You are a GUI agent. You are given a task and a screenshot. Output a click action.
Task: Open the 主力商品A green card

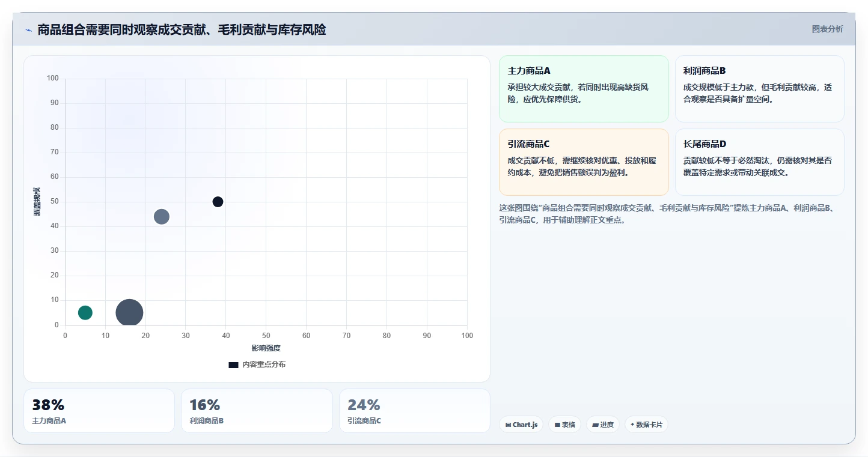[x=584, y=89]
